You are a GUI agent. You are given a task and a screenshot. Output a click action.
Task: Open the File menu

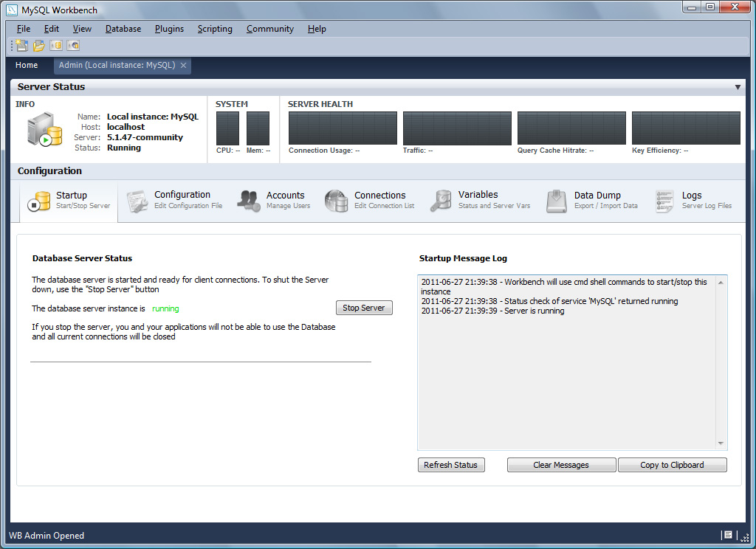pos(23,29)
